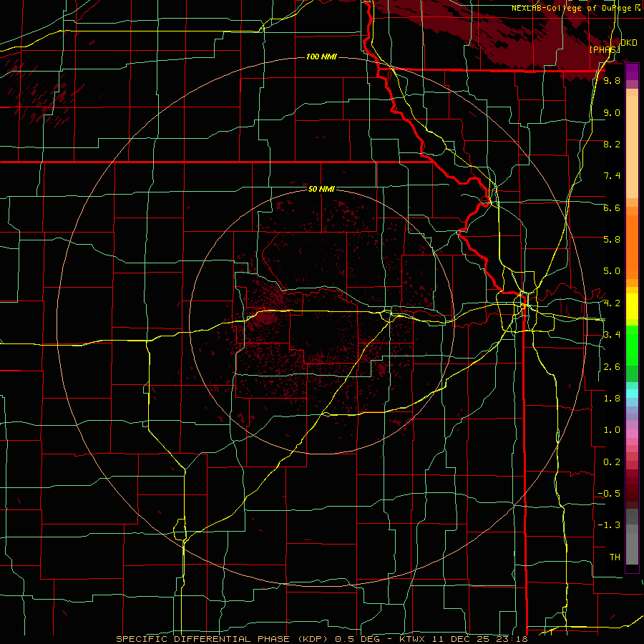Click the -1.3 value on the color scale
644x644 pixels.
point(609,525)
